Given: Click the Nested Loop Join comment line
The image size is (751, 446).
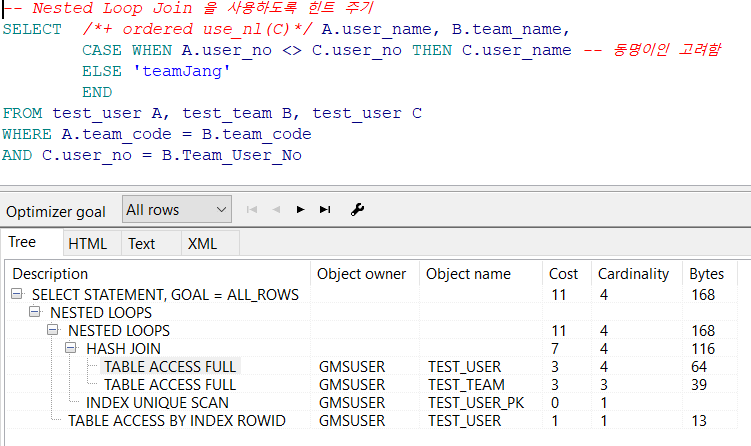Looking at the screenshot, I should [188, 8].
